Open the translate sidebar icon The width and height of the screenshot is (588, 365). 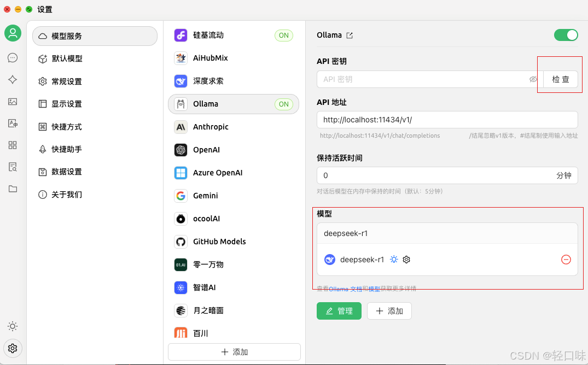[13, 123]
